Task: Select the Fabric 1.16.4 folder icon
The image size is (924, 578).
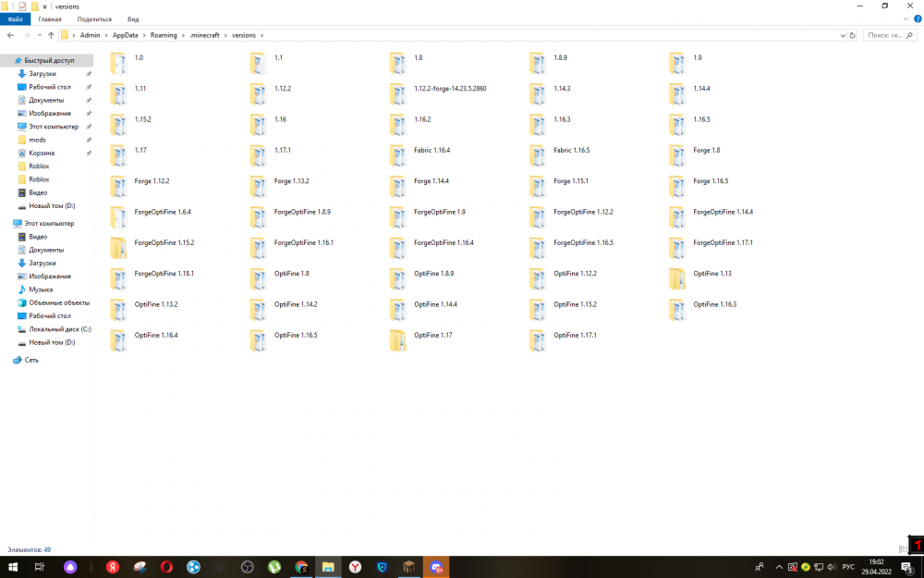Action: coord(397,155)
